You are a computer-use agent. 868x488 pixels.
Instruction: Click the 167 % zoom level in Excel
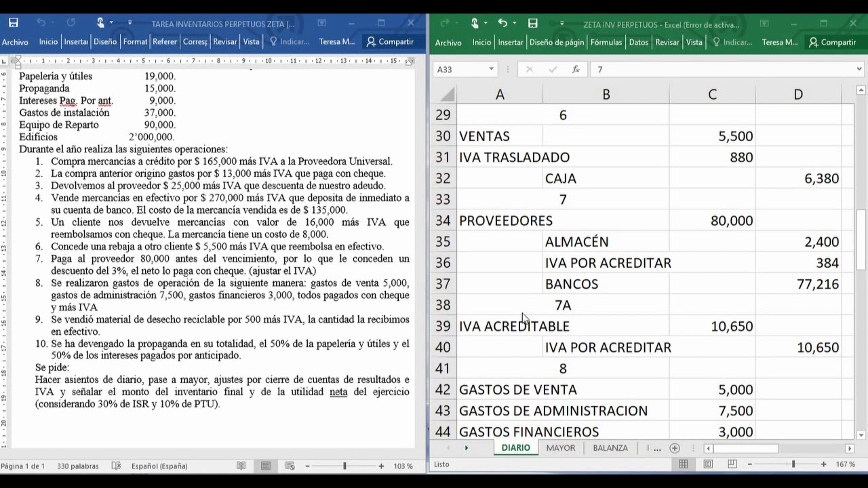point(846,464)
